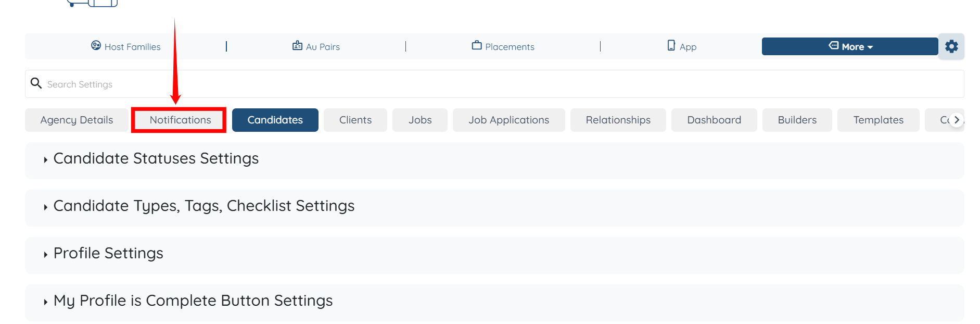Open the Clients settings tab
The image size is (980, 324).
tap(355, 120)
